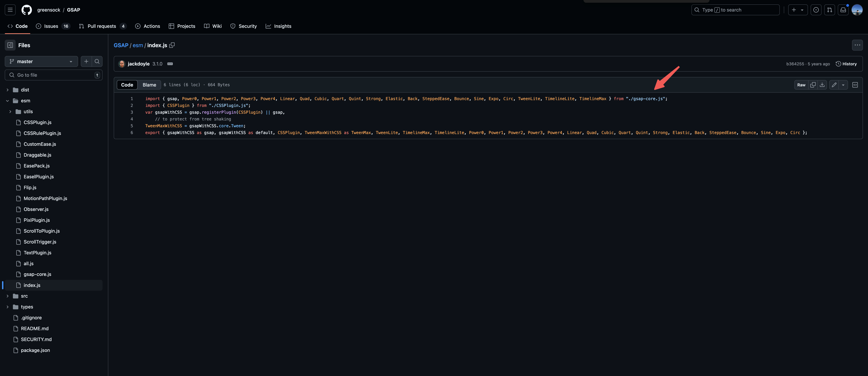Screen dimensions: 868x376
Task: Go to GSAP root in breadcrumb
Action: [121, 45]
